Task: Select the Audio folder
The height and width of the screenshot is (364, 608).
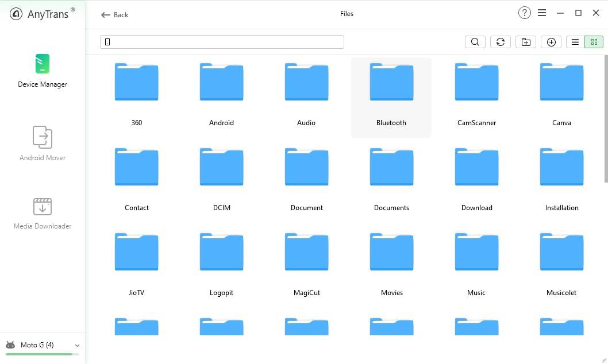Action: [x=306, y=95]
